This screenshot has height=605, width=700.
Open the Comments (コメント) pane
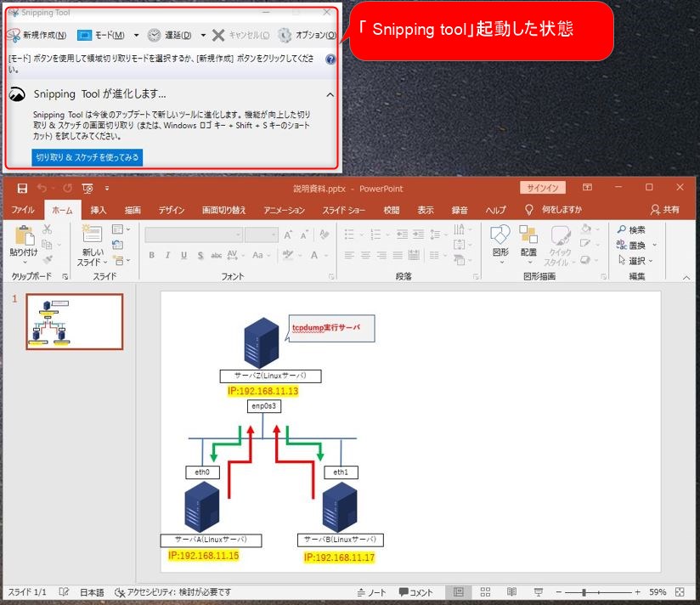(415, 592)
